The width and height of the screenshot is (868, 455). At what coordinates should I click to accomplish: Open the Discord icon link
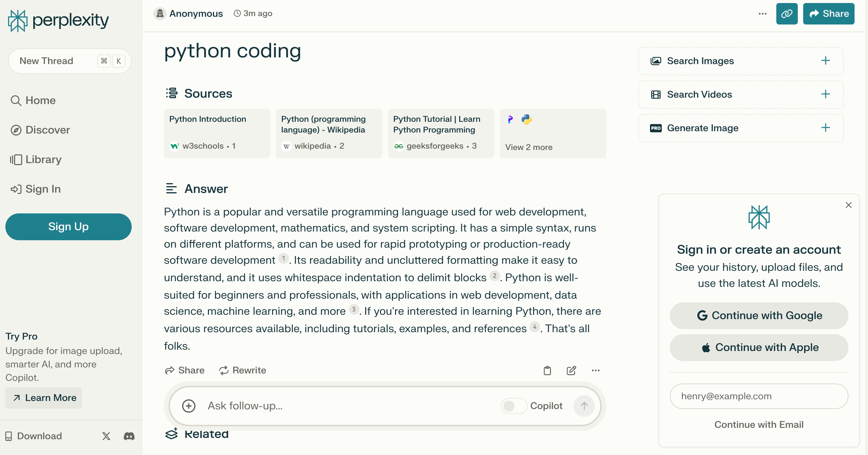point(129,436)
